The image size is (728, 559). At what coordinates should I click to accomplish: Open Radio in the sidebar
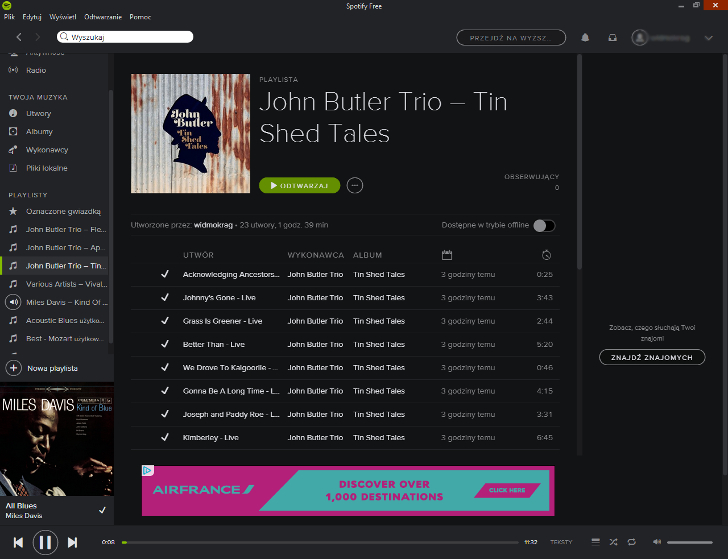(36, 70)
